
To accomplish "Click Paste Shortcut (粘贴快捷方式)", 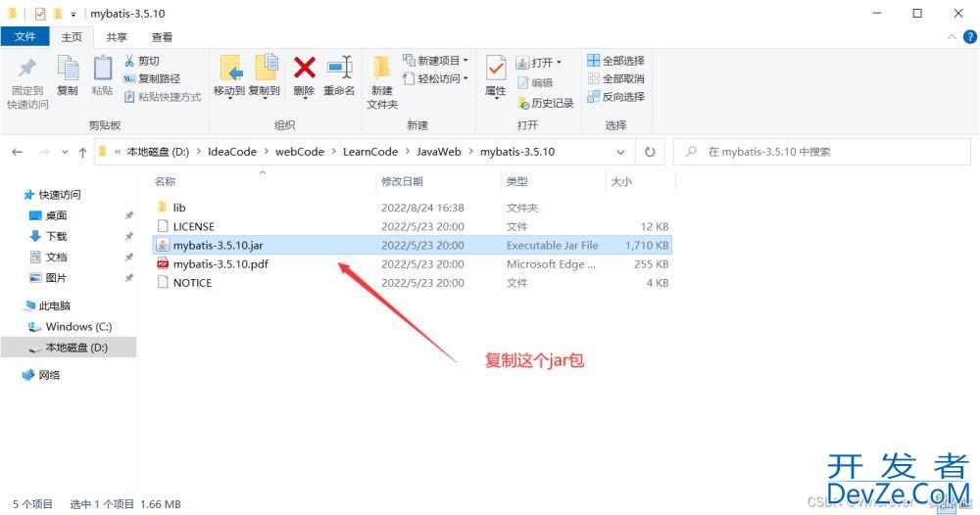I will click(x=163, y=97).
